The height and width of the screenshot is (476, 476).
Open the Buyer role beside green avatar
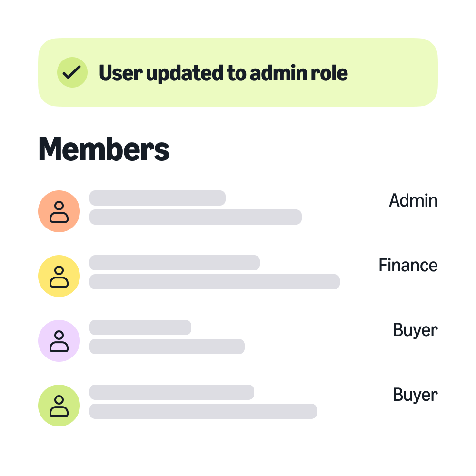[x=415, y=395]
